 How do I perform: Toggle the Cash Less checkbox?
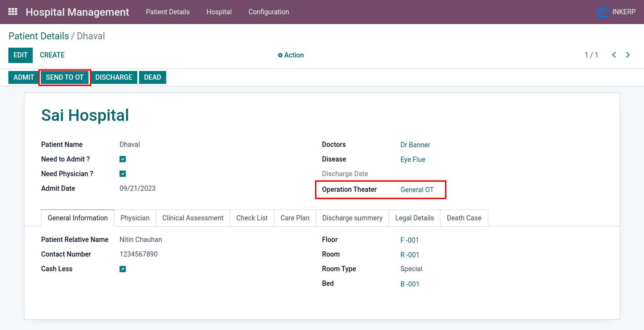coord(123,269)
